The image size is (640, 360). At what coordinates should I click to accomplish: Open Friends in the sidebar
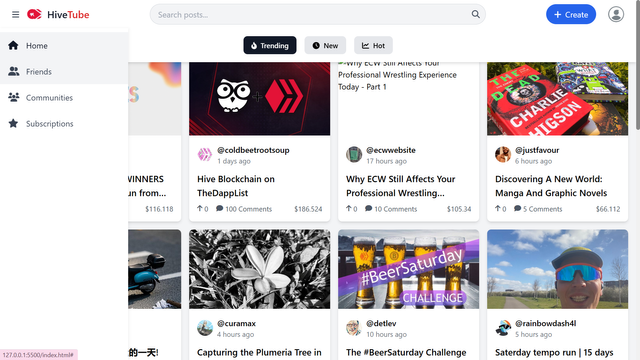[x=64, y=71]
